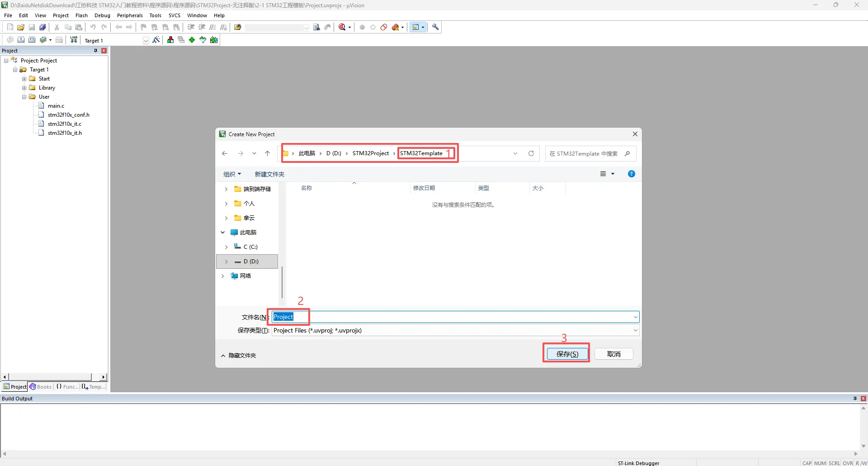Click the Open file toolbar icon
Image resolution: width=868 pixels, height=466 pixels.
(x=21, y=27)
